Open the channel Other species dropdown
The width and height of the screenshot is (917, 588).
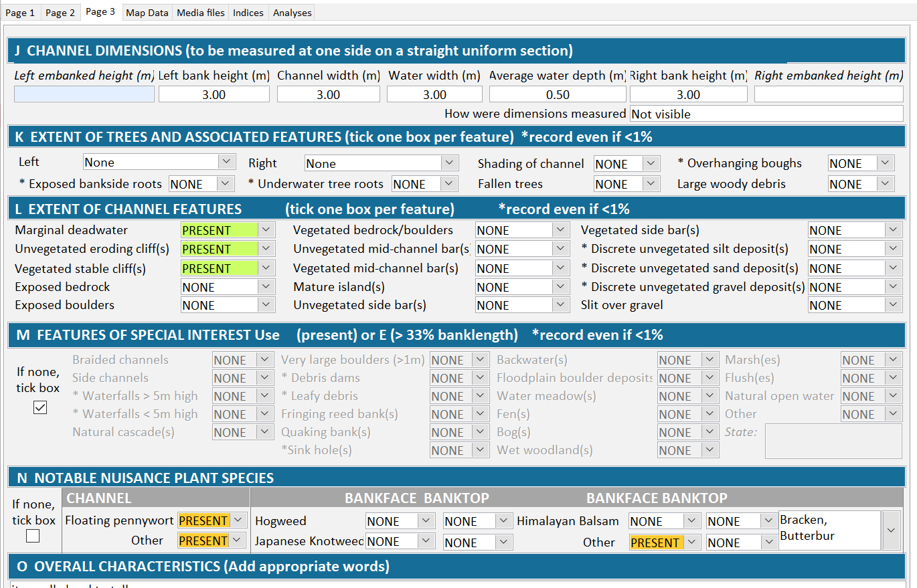click(212, 541)
